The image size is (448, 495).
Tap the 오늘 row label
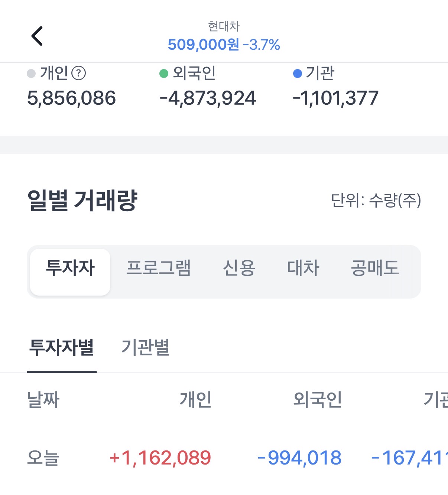(x=43, y=458)
